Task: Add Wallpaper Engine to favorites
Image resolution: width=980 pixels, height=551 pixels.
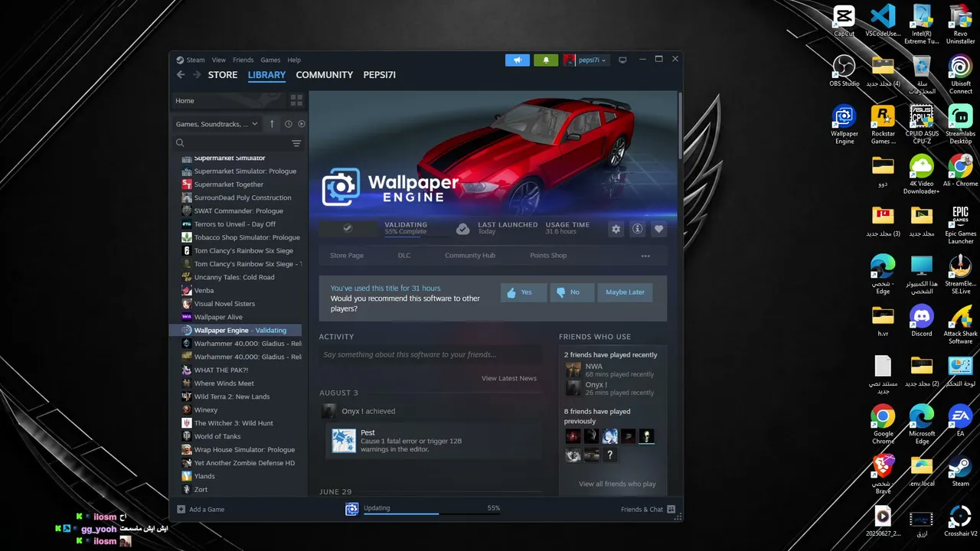Action: (658, 229)
